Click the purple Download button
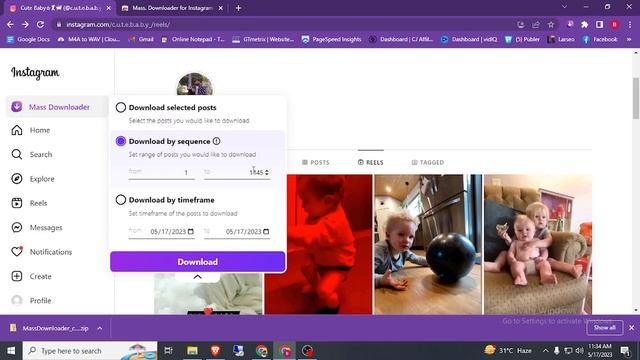Viewport: 640px width, 360px height. [198, 262]
